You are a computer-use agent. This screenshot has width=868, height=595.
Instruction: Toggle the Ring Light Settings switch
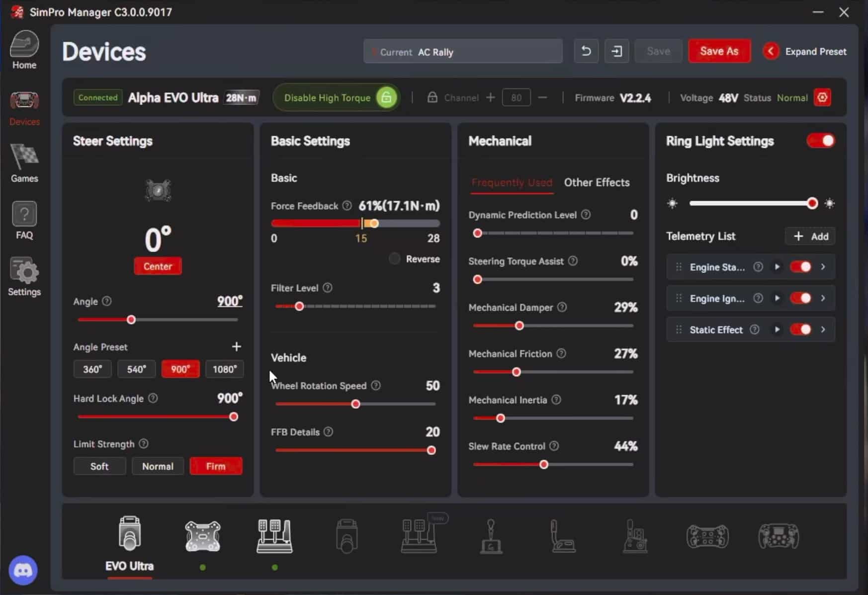coord(821,141)
